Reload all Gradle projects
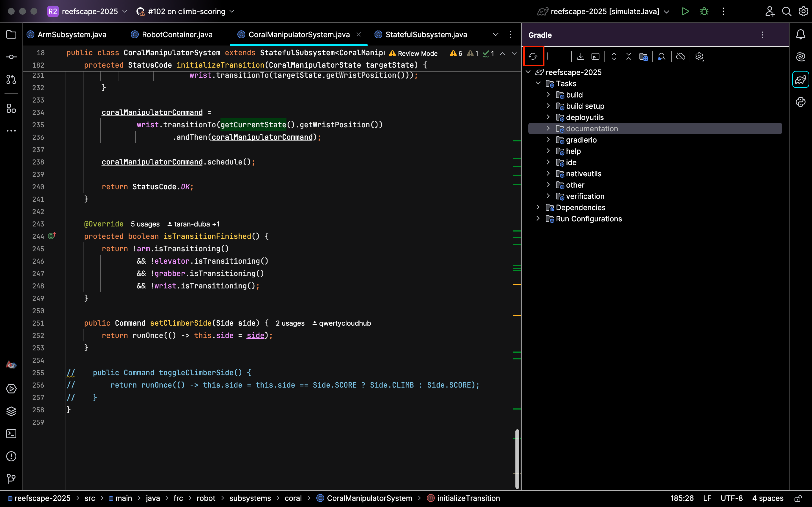The width and height of the screenshot is (812, 507). pos(533,56)
